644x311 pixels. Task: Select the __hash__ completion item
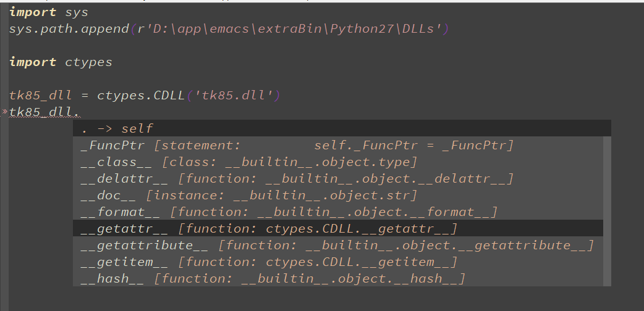(337, 278)
